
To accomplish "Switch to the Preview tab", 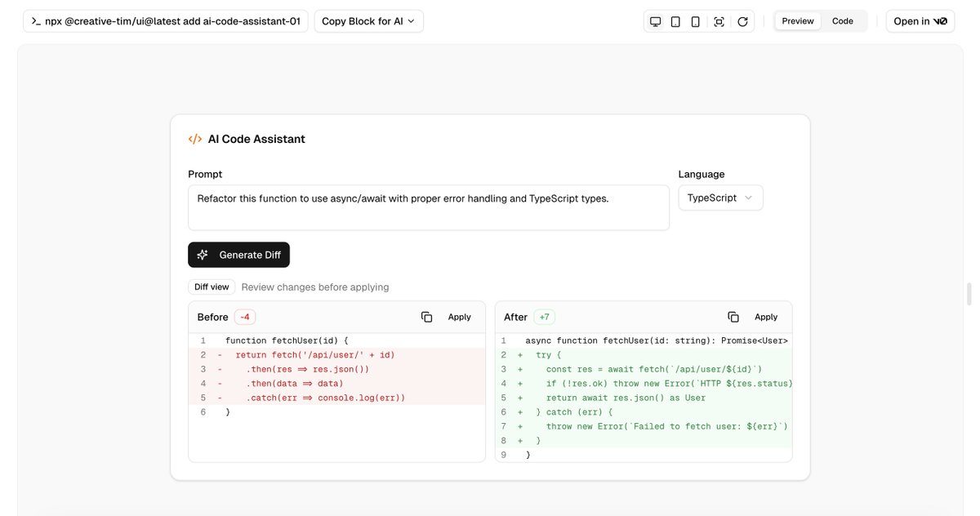I will click(798, 21).
